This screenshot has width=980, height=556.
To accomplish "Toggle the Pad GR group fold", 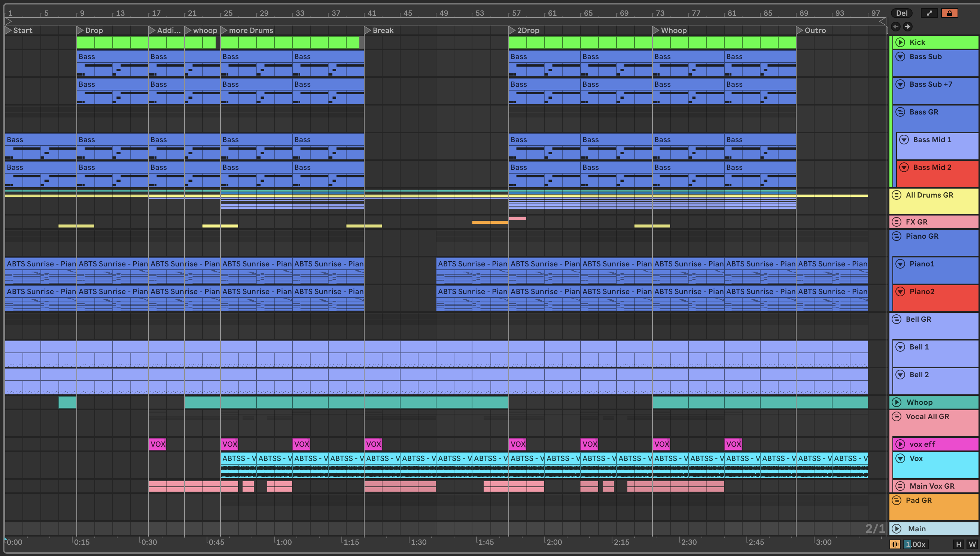I will point(897,501).
